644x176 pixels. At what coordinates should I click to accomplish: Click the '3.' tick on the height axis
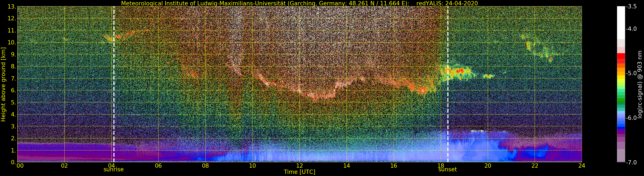pyautogui.click(x=13, y=126)
